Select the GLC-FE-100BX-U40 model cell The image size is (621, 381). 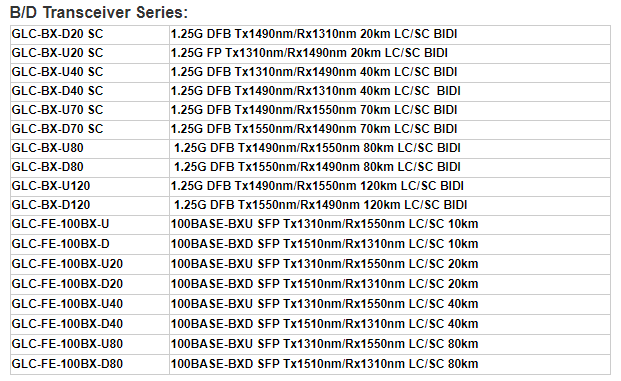tap(90, 305)
